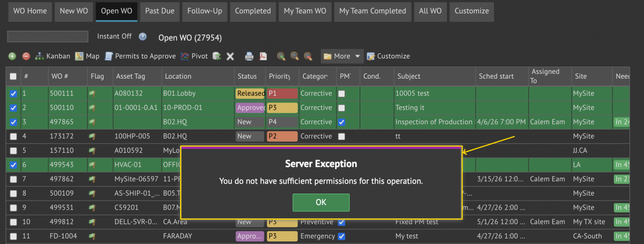Switch to the Past Due tab
Viewport: 644px width, 244px height.
click(x=159, y=11)
